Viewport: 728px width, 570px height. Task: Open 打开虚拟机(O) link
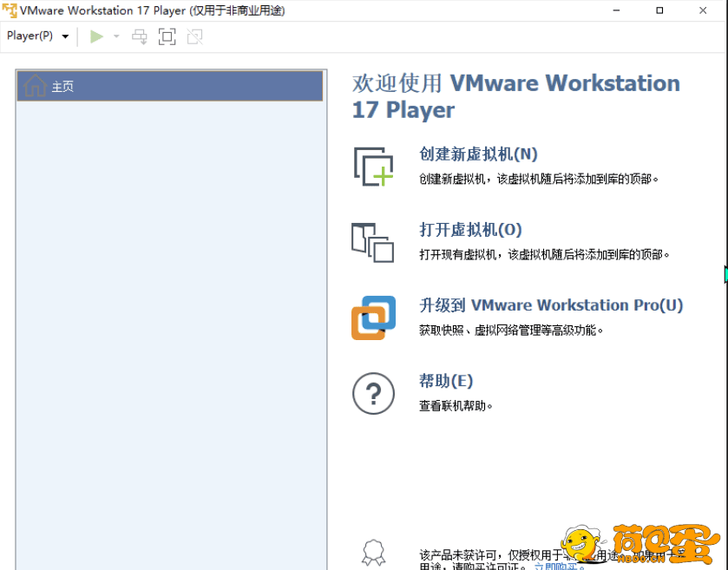pyautogui.click(x=471, y=230)
